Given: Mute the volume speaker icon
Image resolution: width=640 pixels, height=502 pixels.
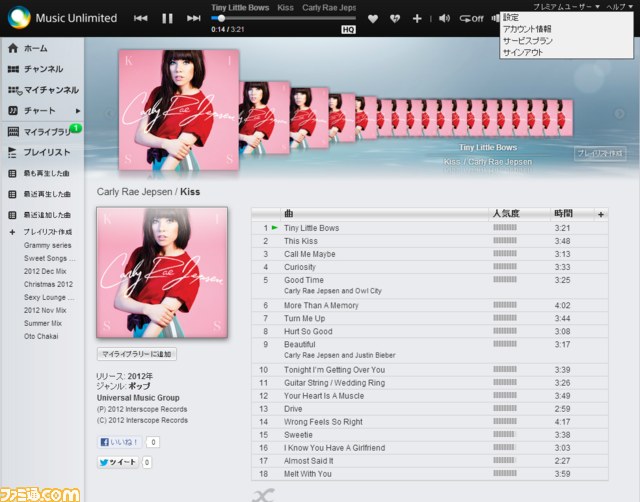Looking at the screenshot, I should 444,18.
